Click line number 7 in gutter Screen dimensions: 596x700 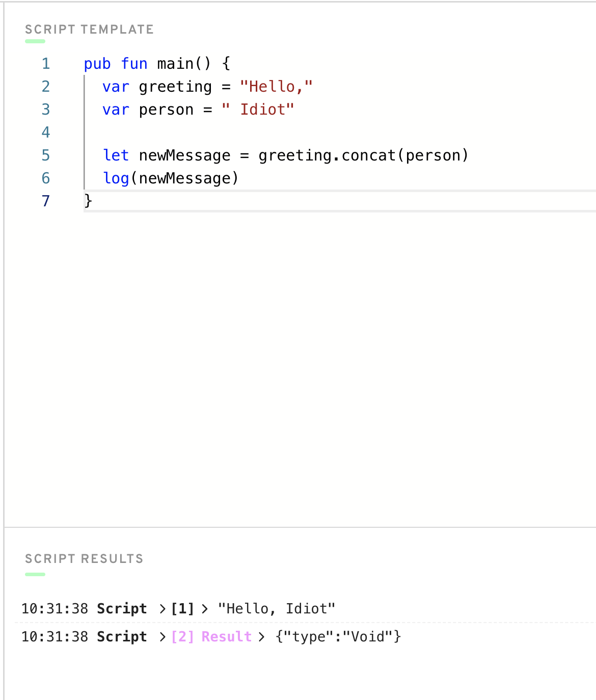coord(46,201)
